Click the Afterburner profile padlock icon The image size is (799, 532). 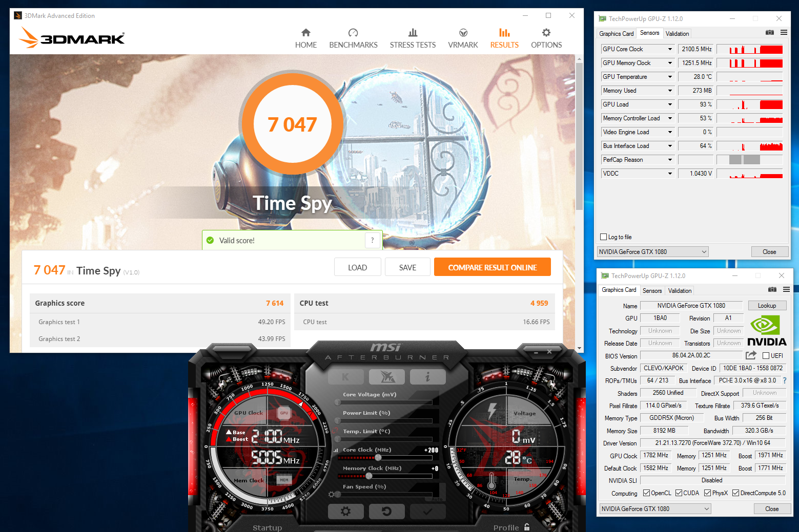click(x=527, y=527)
